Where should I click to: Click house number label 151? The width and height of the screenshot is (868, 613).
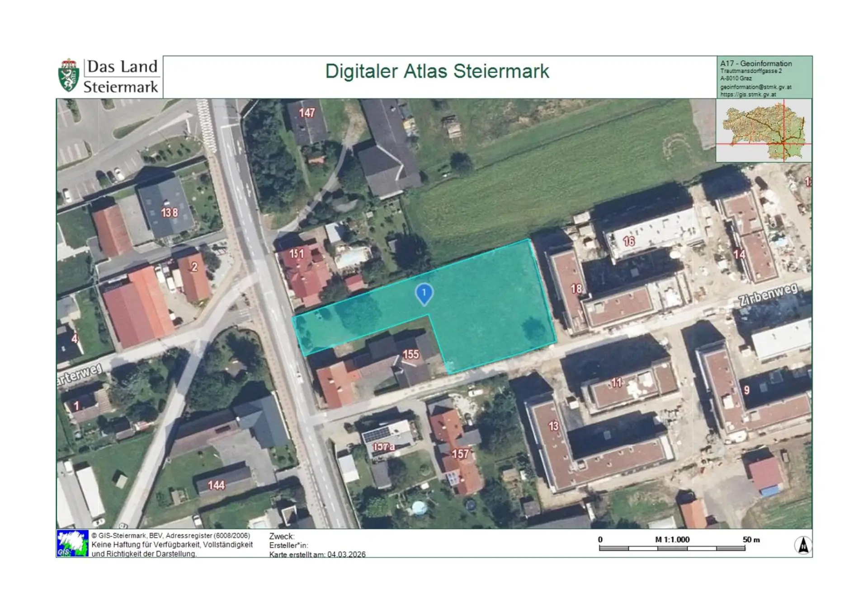297,253
